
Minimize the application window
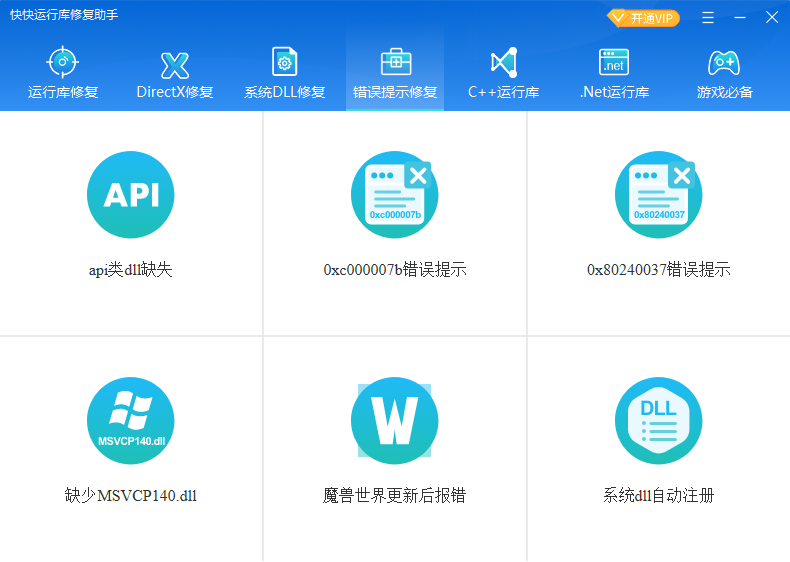pos(740,18)
